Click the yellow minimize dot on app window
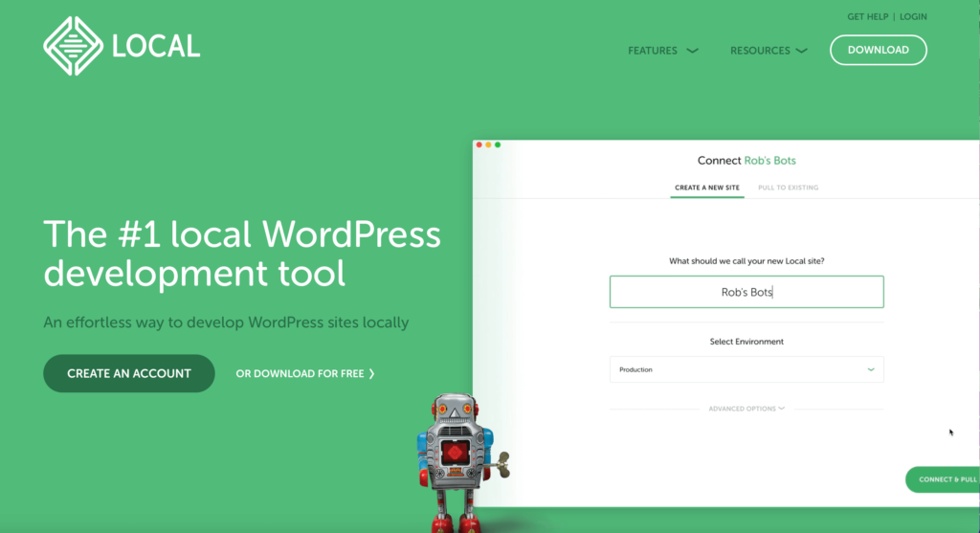 point(488,144)
